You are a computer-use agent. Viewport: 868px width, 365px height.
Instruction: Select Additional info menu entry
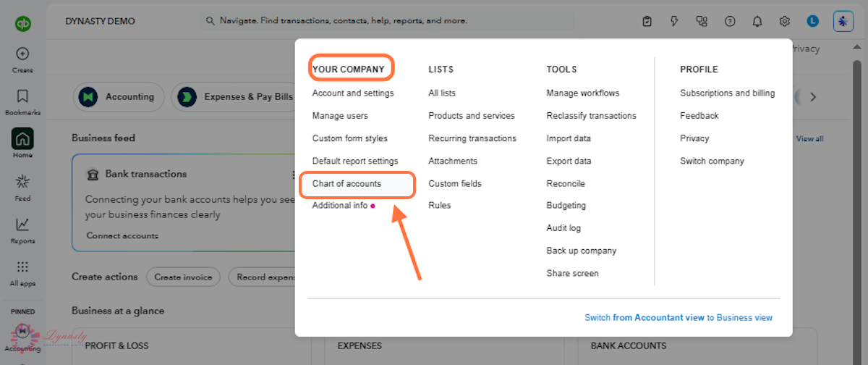pyautogui.click(x=340, y=206)
